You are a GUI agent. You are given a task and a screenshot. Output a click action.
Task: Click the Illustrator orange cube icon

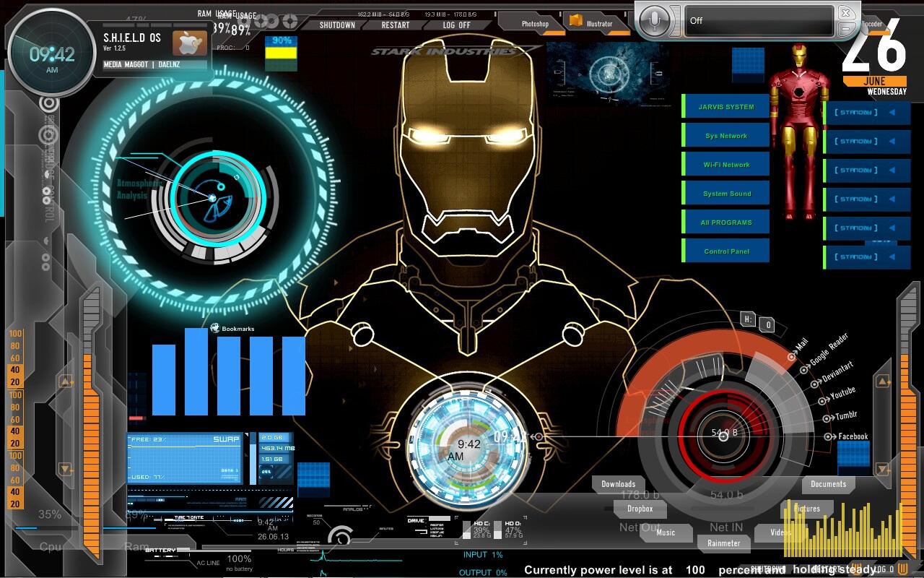point(575,21)
